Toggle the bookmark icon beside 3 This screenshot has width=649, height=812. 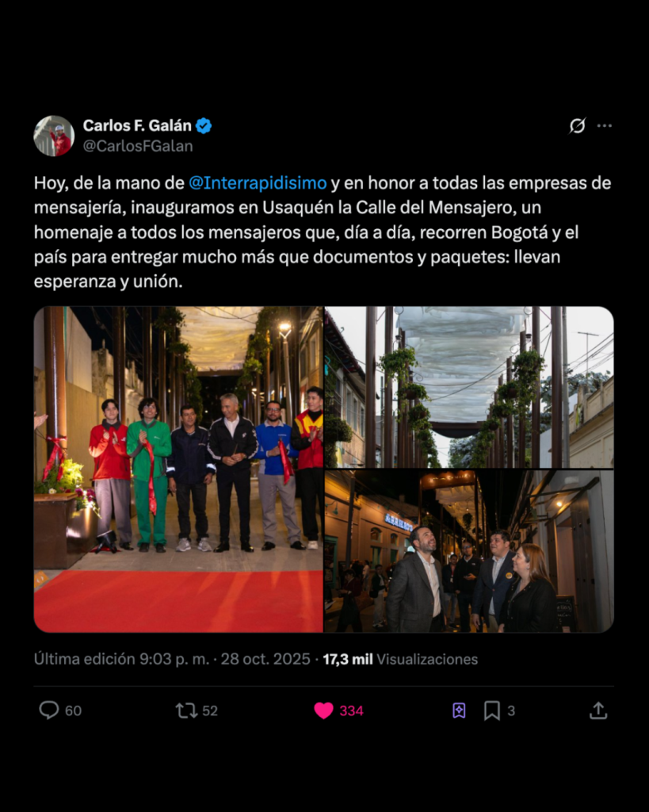[x=491, y=710]
